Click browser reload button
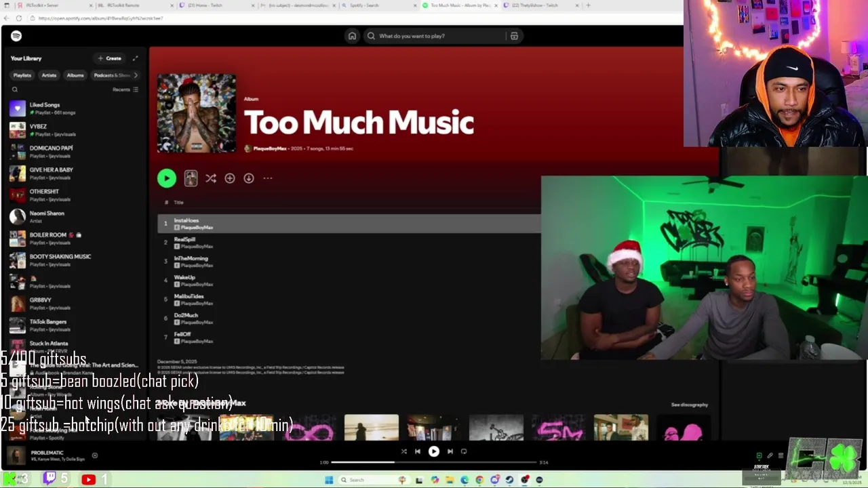Image resolution: width=868 pixels, height=488 pixels. tap(18, 18)
